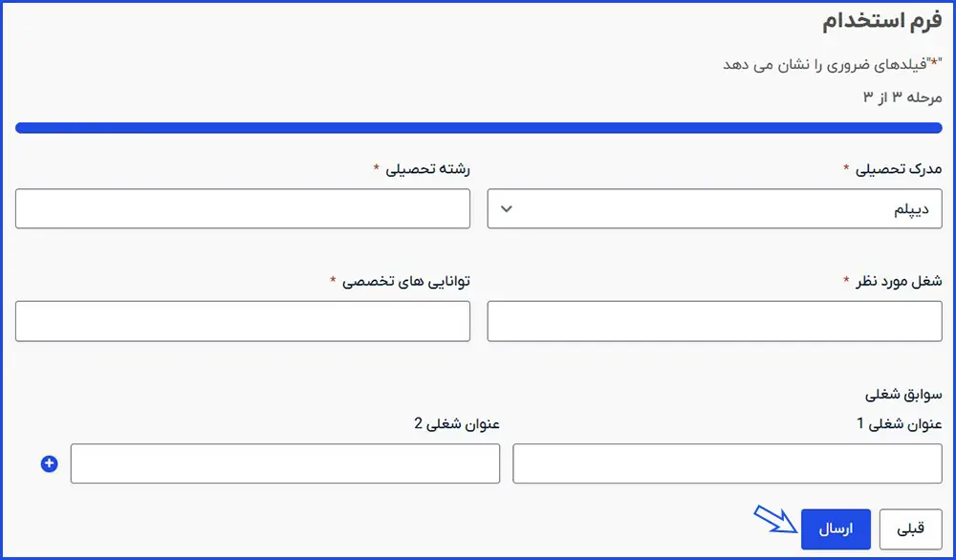The width and height of the screenshot is (956, 560).
Task: Click the فرم استخدام form title
Action: pos(881,23)
